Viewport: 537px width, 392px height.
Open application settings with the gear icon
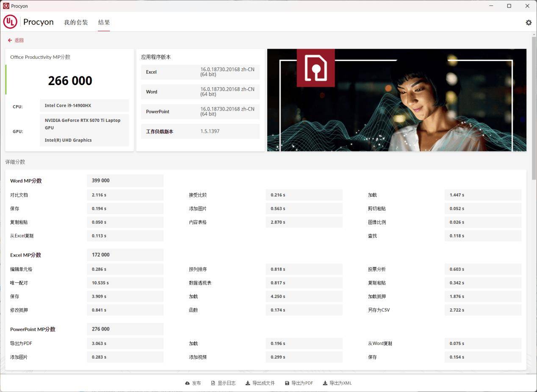point(528,22)
